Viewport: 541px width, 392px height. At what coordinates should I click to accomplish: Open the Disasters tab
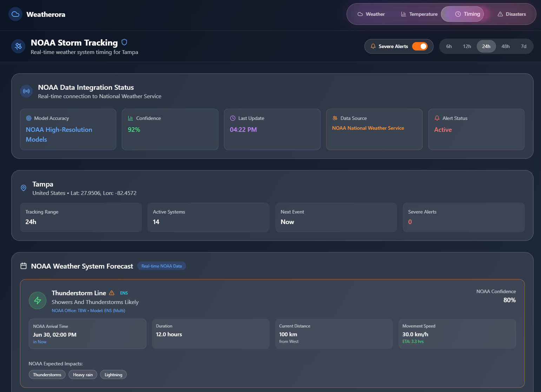[x=512, y=14]
